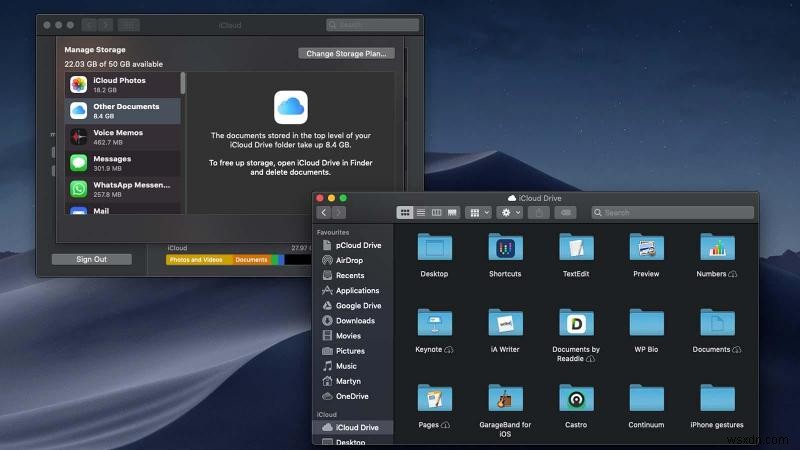Select AirDrop in the Finder sidebar
800x450 pixels.
[x=349, y=260]
